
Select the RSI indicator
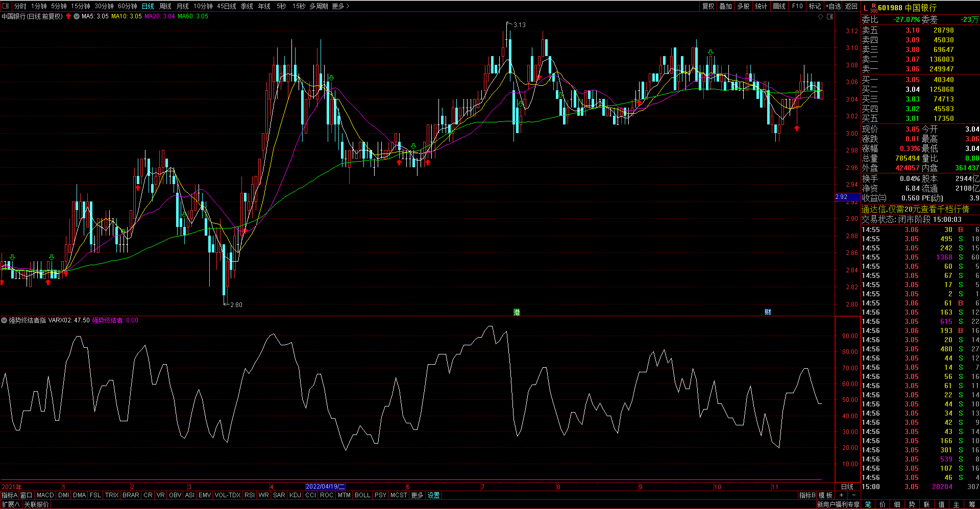pos(250,495)
